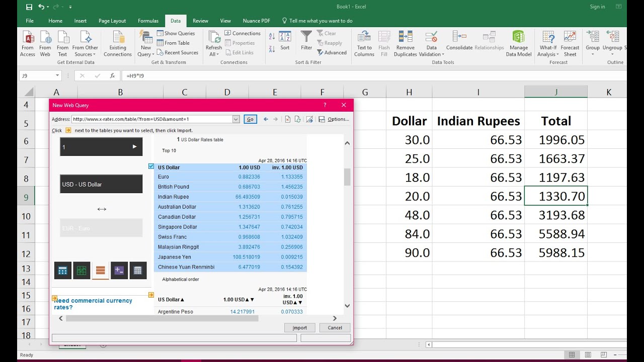644x362 pixels.
Task: Click the vertical scrollbar thumb in web preview
Action: [347, 177]
